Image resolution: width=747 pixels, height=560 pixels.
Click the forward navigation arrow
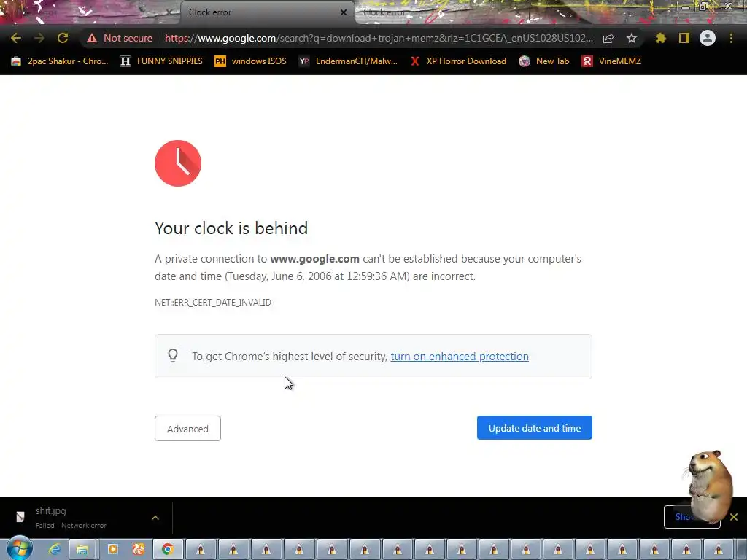[39, 38]
